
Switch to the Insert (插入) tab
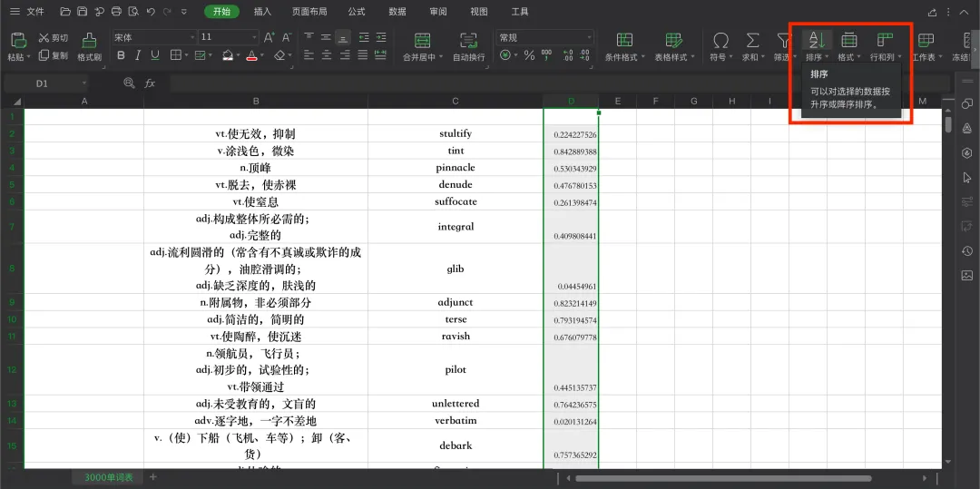point(263,11)
